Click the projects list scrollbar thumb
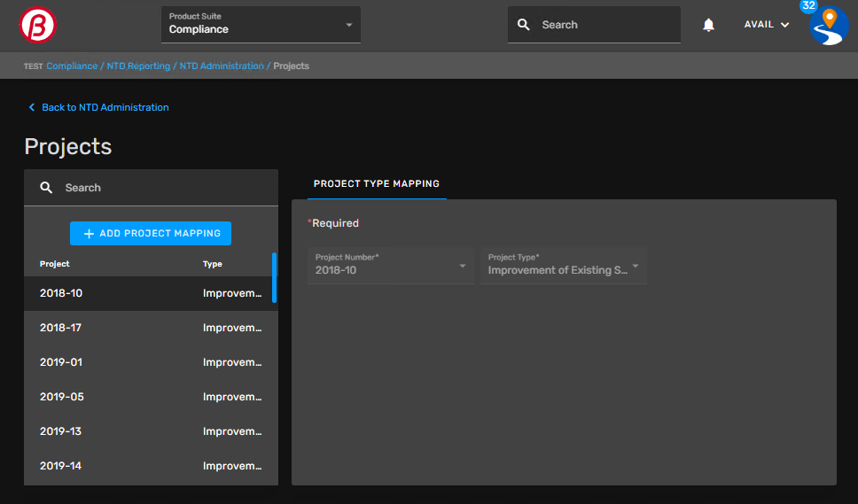 274,278
